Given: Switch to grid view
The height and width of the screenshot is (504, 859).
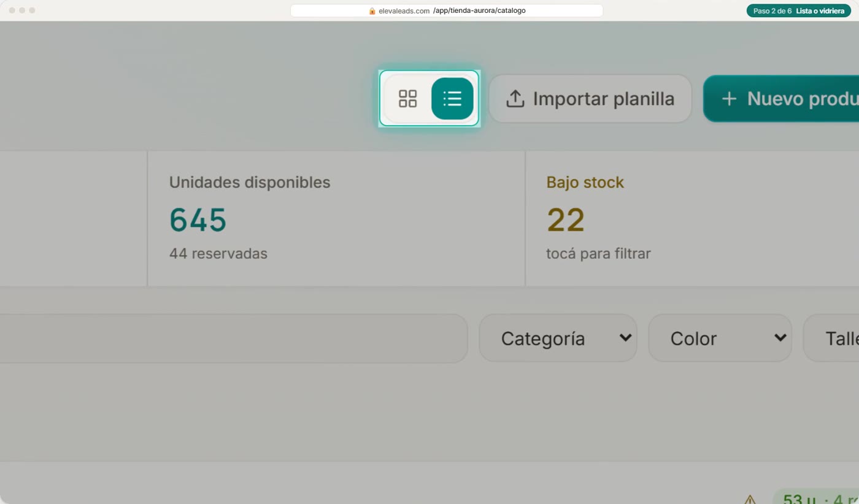Looking at the screenshot, I should click(407, 99).
